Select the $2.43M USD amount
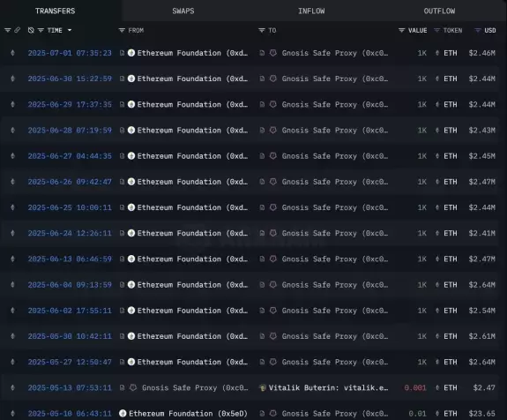507x420 pixels. coord(481,130)
